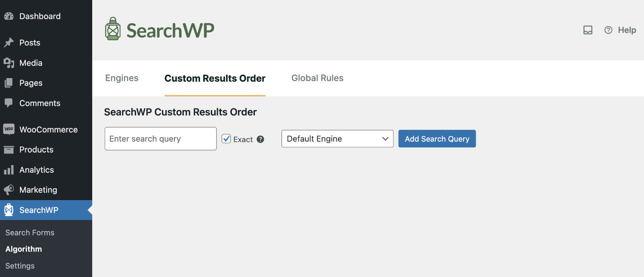
Task: Click the Posts pushpin icon
Action: click(x=9, y=43)
